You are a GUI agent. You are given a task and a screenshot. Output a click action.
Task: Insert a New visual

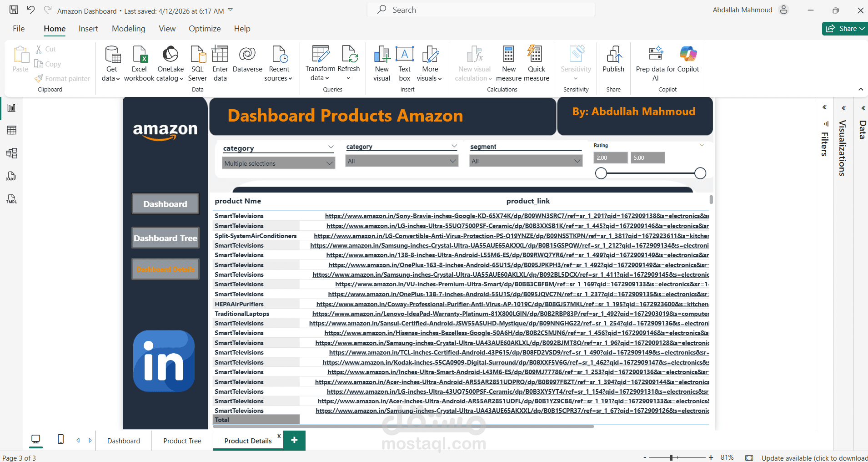(382, 64)
